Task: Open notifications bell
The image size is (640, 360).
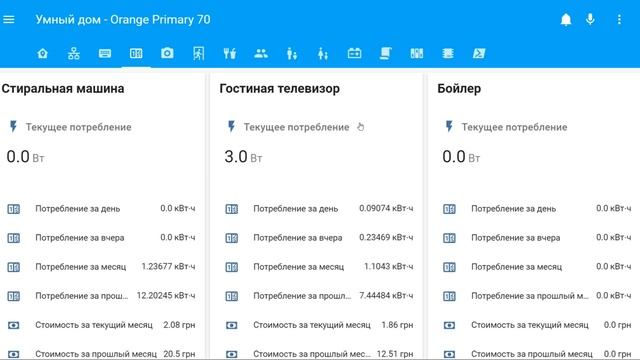Action: (566, 20)
